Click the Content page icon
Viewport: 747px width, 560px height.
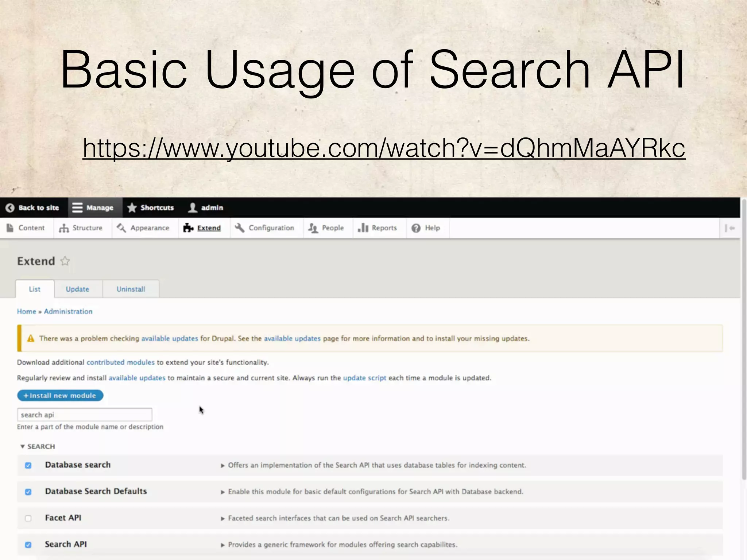tap(10, 228)
